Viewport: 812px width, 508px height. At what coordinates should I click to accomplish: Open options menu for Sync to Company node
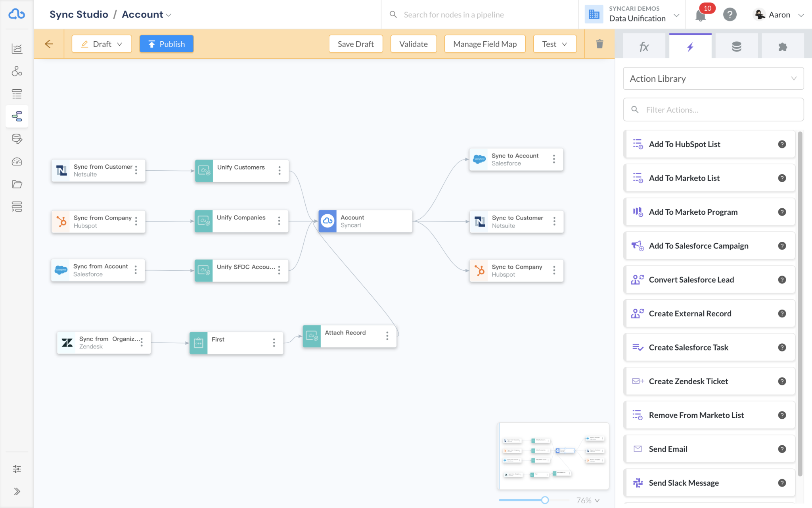click(x=554, y=270)
